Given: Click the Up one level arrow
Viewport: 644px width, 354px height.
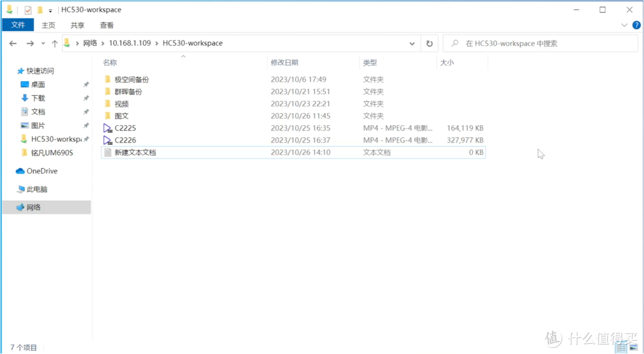Looking at the screenshot, I should pos(54,44).
